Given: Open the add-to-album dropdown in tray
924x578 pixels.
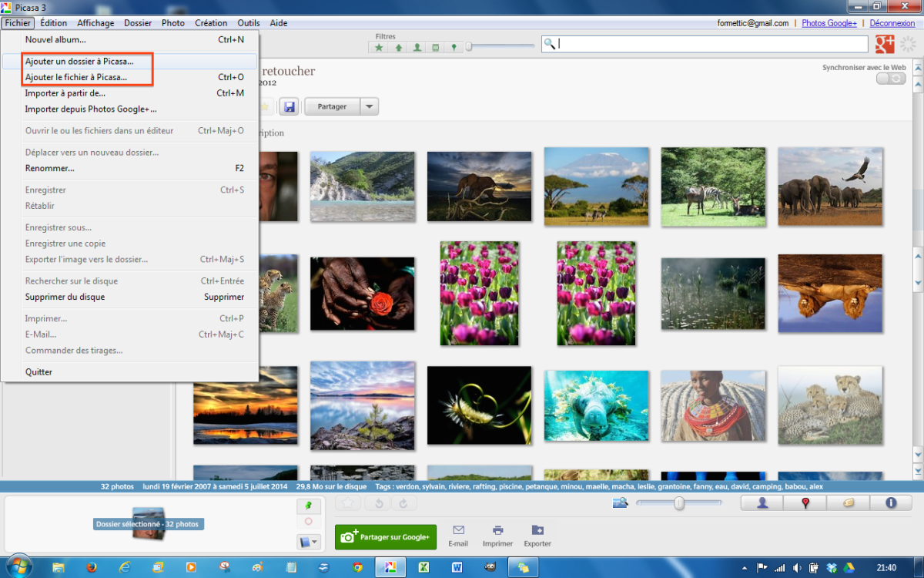Looking at the screenshot, I should point(308,542).
